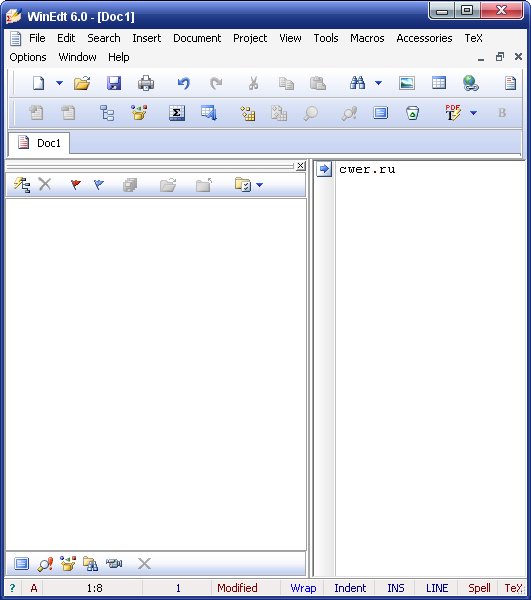Click the table with blue down-arrow icon
This screenshot has height=600, width=531.
209,113
